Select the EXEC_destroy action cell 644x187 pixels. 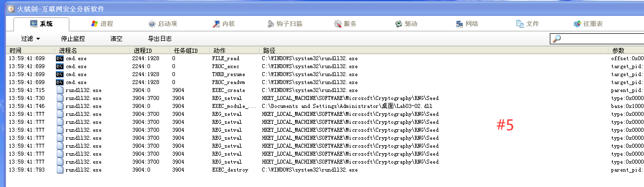[230, 170]
